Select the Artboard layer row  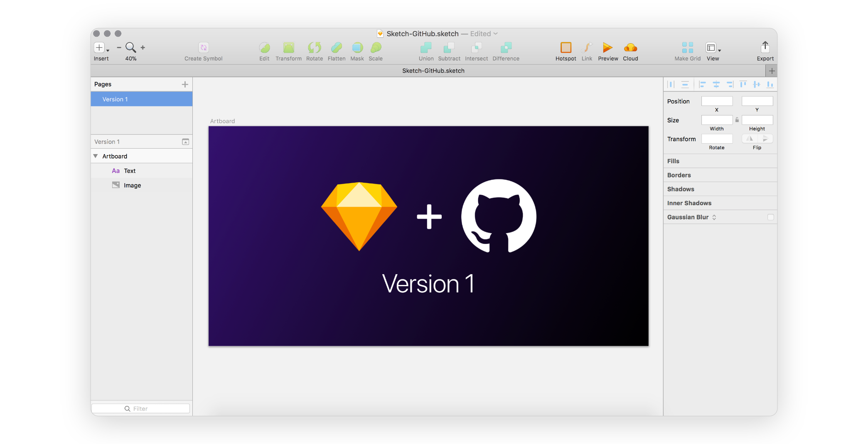141,156
